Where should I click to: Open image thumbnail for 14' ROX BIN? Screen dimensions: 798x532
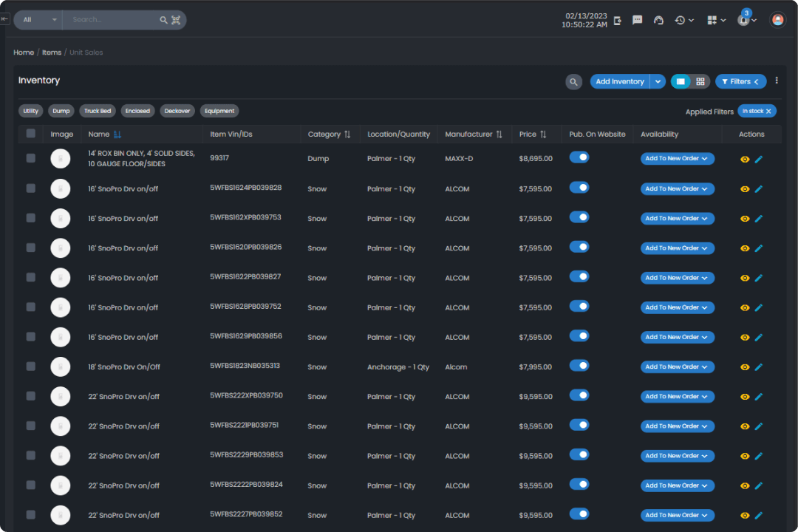coord(61,158)
